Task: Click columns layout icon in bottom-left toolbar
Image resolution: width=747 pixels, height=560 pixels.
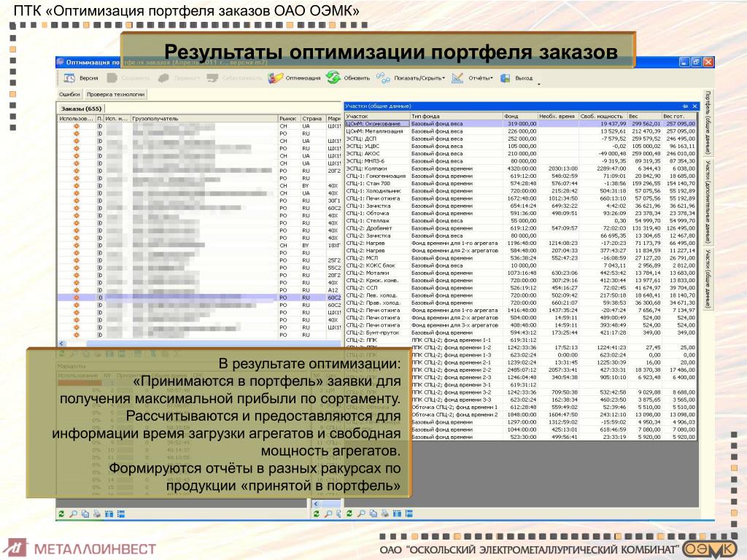Action: 109,514
